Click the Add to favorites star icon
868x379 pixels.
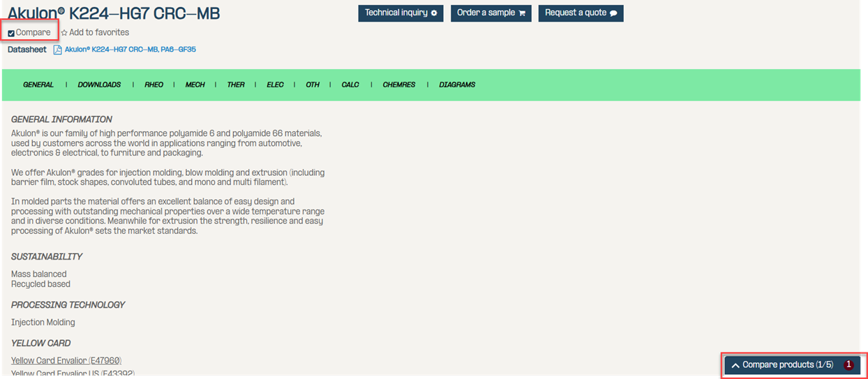pyautogui.click(x=64, y=33)
